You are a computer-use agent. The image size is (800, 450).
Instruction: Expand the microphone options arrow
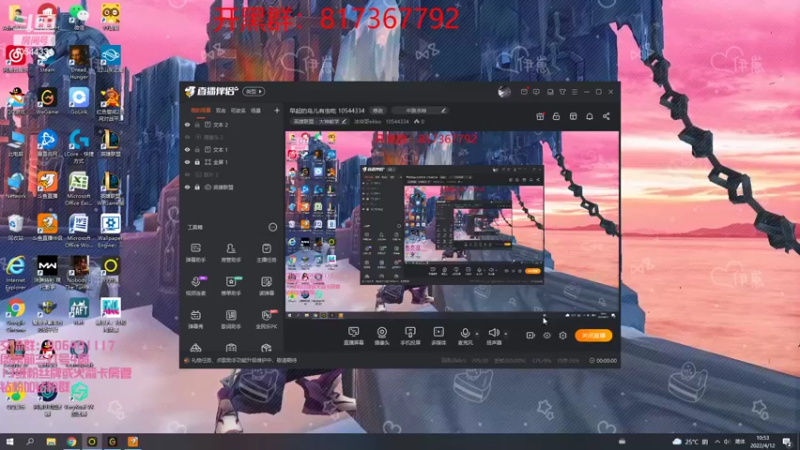[477, 334]
